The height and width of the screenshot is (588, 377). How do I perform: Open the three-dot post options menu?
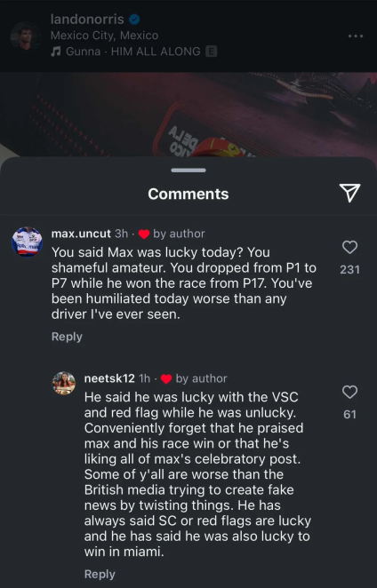pos(356,36)
